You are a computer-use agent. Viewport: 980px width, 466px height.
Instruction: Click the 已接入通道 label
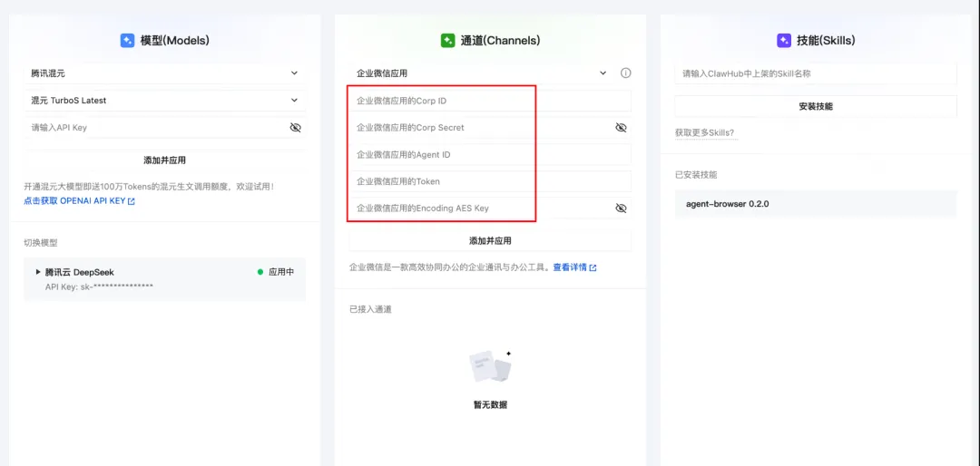coord(370,309)
